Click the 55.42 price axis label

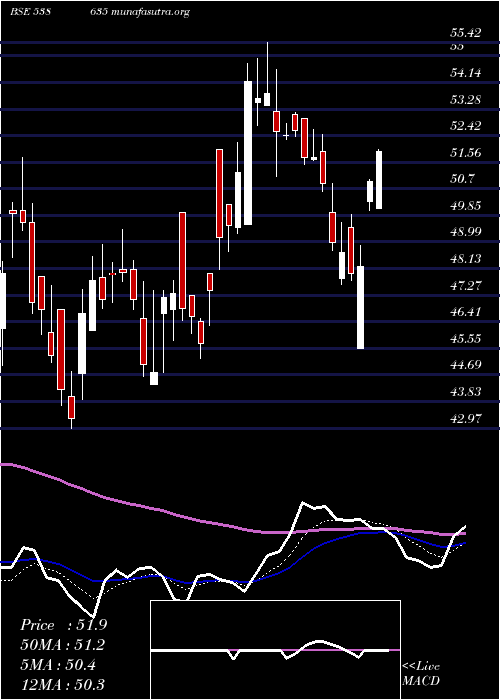point(466,33)
